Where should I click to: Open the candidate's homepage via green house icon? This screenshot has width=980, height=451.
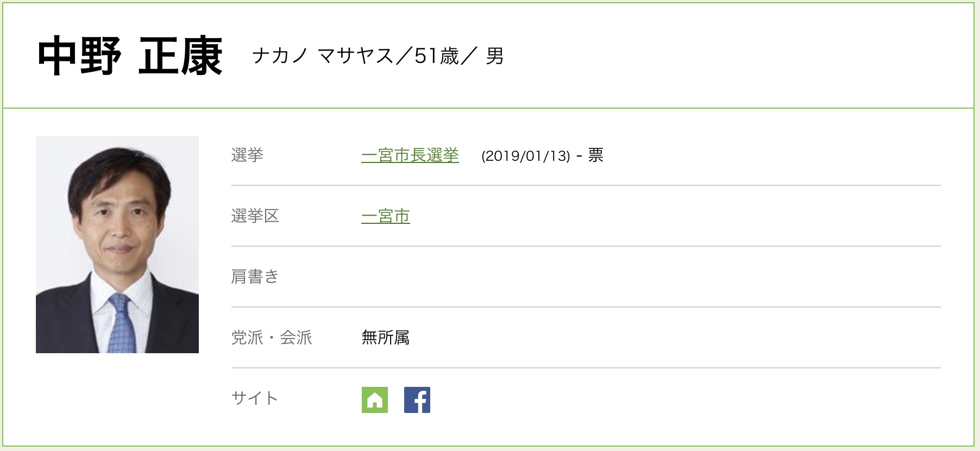374,400
